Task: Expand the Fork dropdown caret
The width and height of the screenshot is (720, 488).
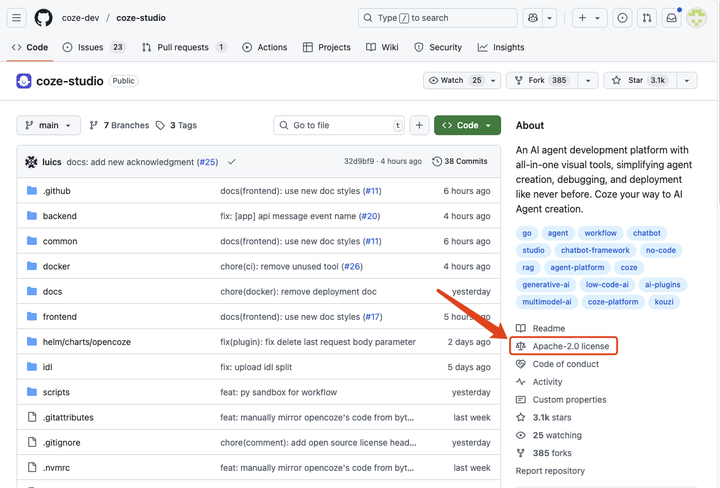Action: click(x=588, y=80)
